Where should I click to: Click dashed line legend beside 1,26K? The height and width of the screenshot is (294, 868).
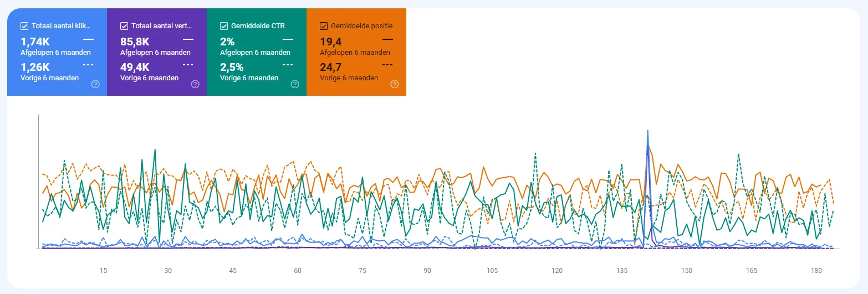click(x=88, y=65)
